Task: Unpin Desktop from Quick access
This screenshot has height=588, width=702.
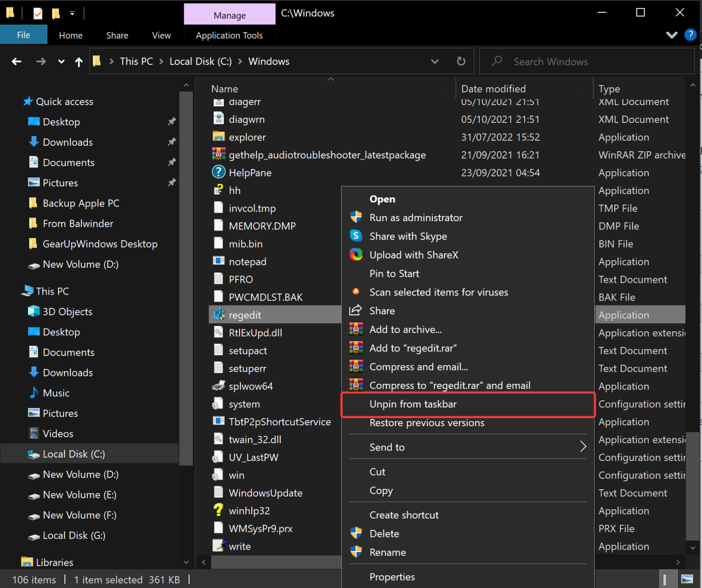Action: [x=172, y=122]
